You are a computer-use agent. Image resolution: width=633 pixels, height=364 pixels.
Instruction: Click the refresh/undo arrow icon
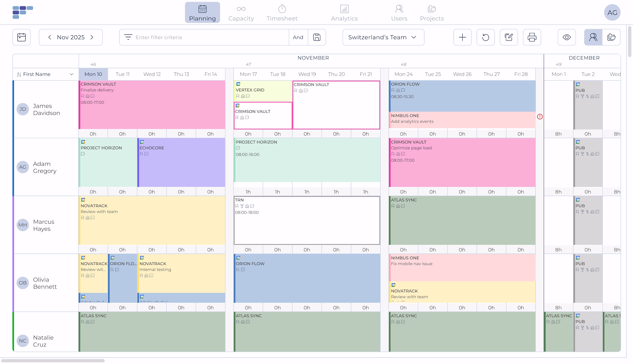tap(486, 37)
